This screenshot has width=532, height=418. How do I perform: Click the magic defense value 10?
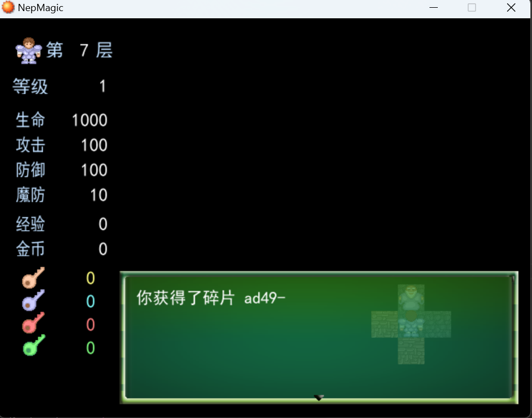(99, 195)
